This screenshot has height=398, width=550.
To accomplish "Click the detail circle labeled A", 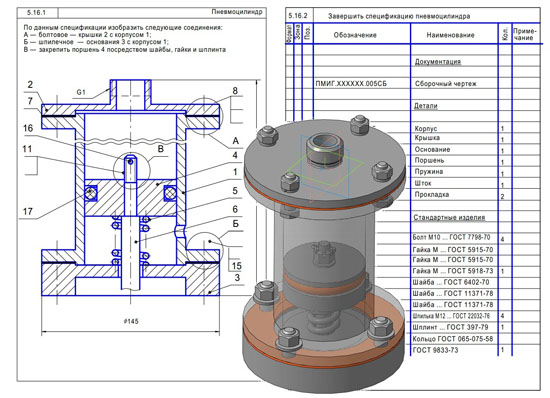I will [x=204, y=116].
